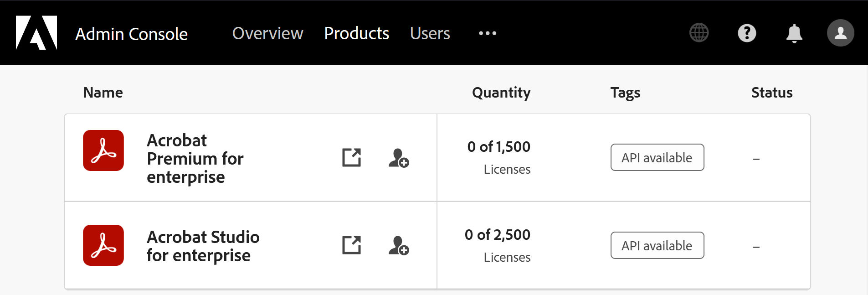Select the 0 of 1,500 quantity value
This screenshot has width=868, height=295.
(x=499, y=147)
